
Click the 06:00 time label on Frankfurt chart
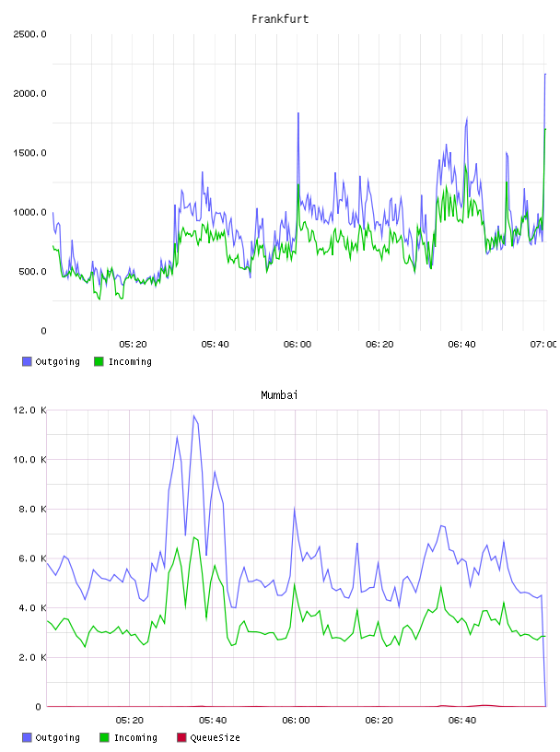[297, 345]
